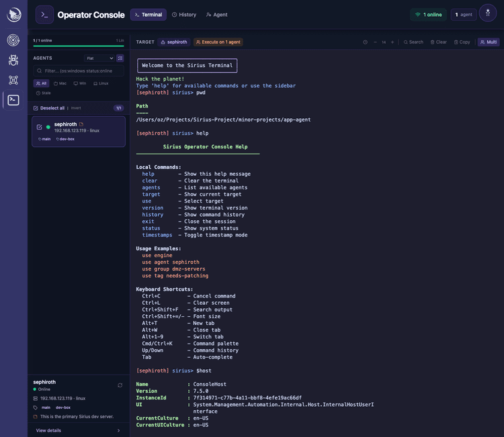Click the dev-box tag on sephiroth card
504x437 pixels.
(65, 140)
